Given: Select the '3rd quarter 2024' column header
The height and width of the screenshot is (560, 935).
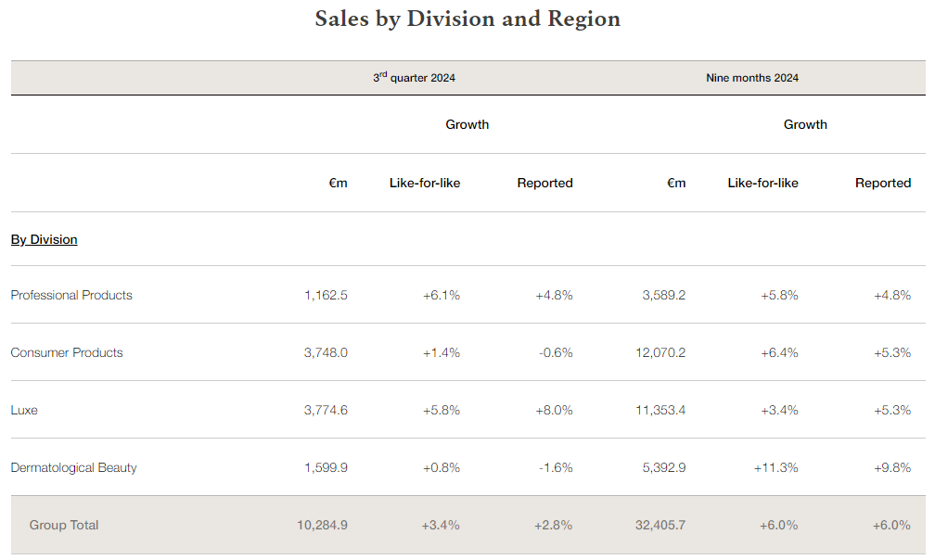Looking at the screenshot, I should coord(414,78).
